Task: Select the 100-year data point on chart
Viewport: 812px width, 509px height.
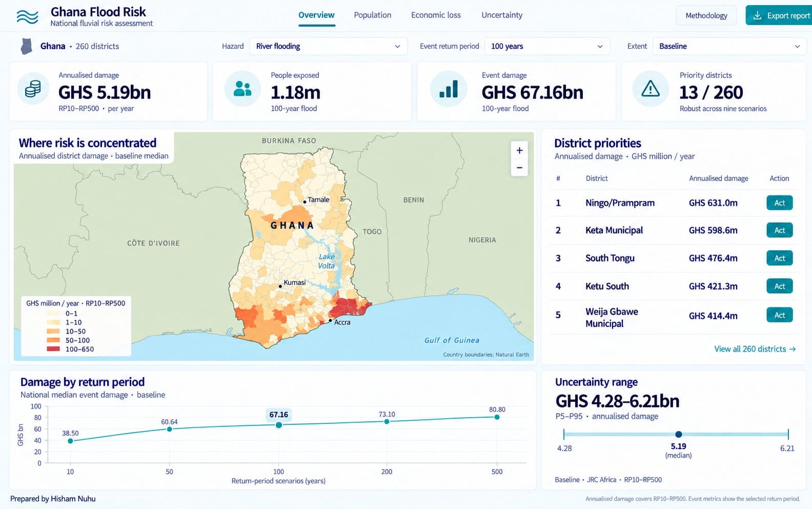Action: coord(279,425)
